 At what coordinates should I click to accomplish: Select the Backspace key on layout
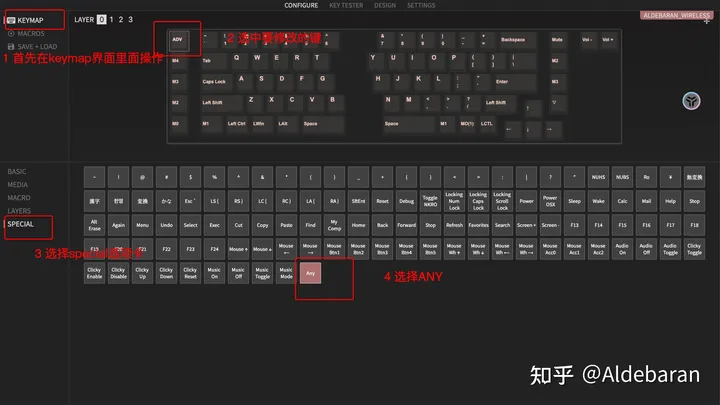click(518, 40)
